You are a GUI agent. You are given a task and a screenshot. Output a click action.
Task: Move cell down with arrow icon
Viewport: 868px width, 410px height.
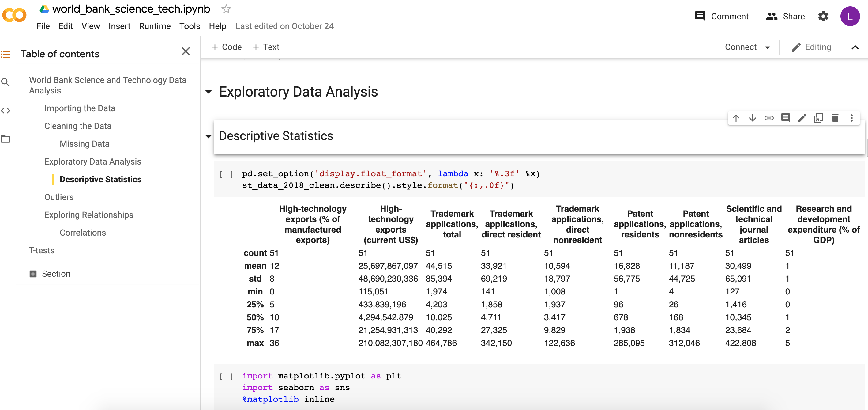tap(753, 118)
